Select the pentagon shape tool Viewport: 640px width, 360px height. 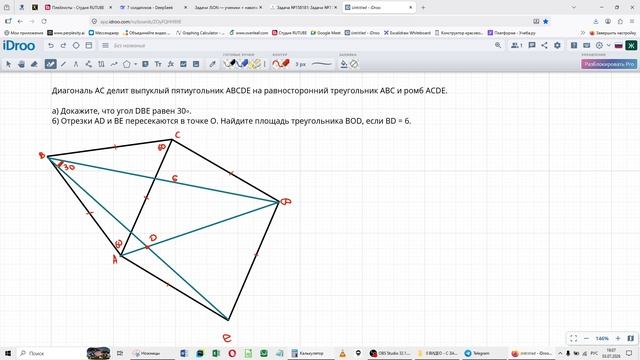127,64
